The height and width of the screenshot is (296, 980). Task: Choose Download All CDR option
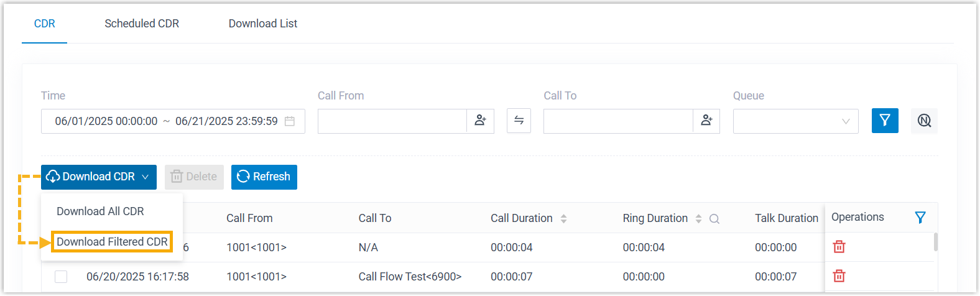(100, 211)
